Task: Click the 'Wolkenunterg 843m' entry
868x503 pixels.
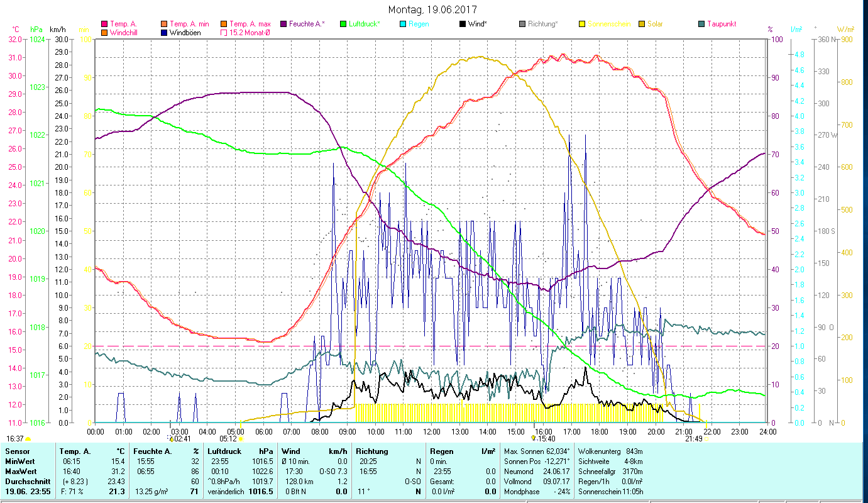Action: click(611, 451)
